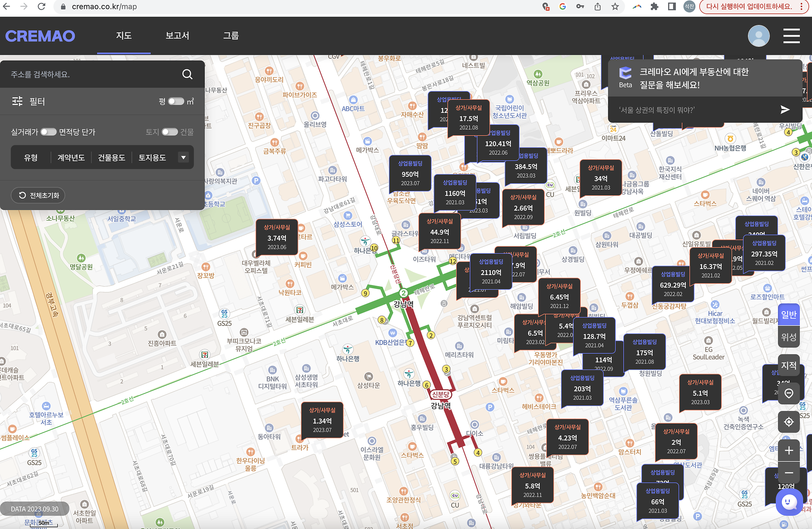Click the 필터 filter header label
Screen dimensions: 812x529
[x=37, y=101]
